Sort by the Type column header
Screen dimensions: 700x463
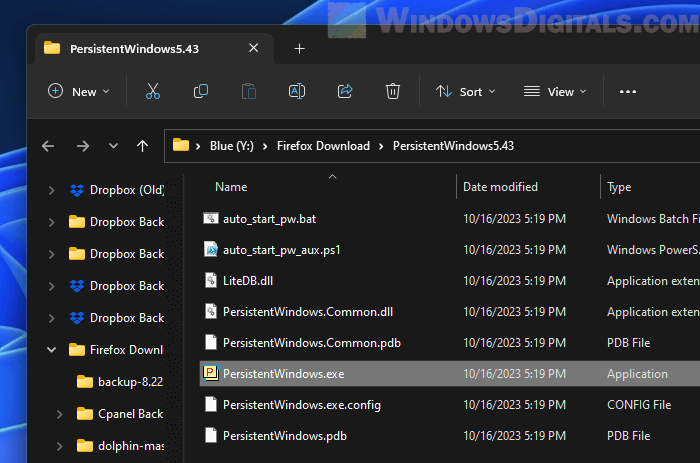click(x=619, y=187)
